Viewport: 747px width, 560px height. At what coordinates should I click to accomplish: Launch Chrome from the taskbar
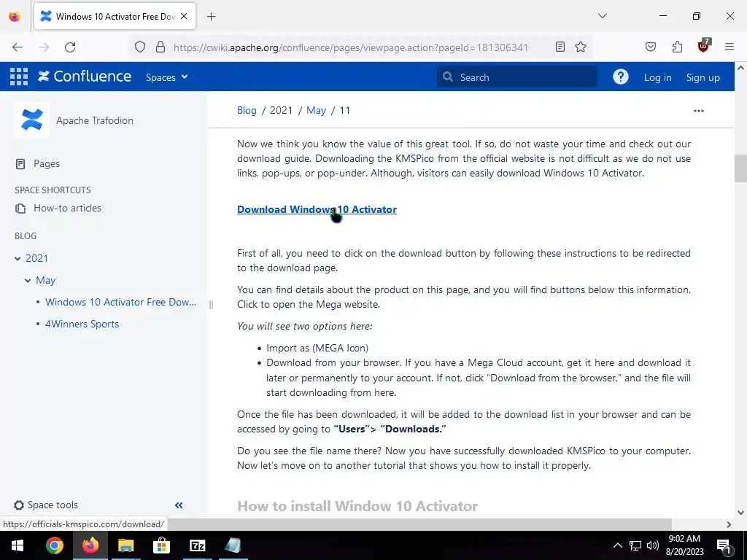tap(54, 545)
